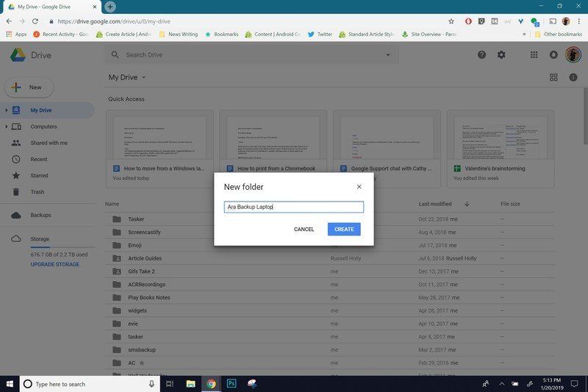Select the evie folder
588x392 pixels.
tap(330, 324)
